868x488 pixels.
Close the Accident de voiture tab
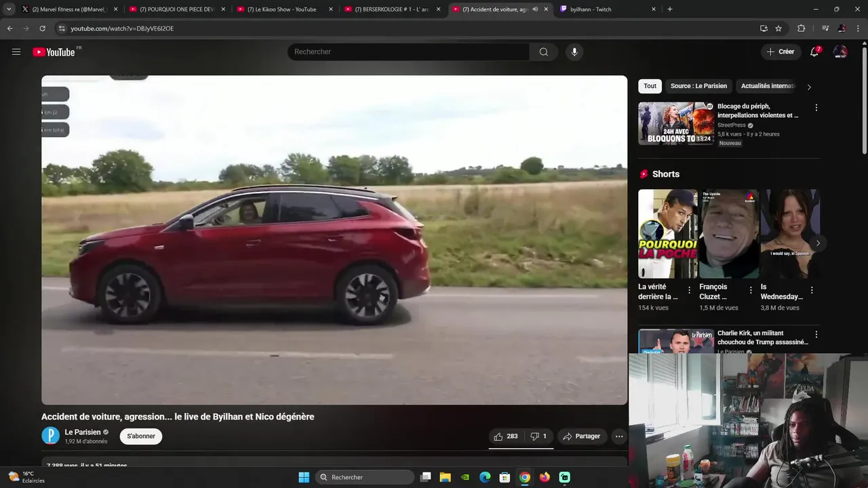click(x=546, y=9)
